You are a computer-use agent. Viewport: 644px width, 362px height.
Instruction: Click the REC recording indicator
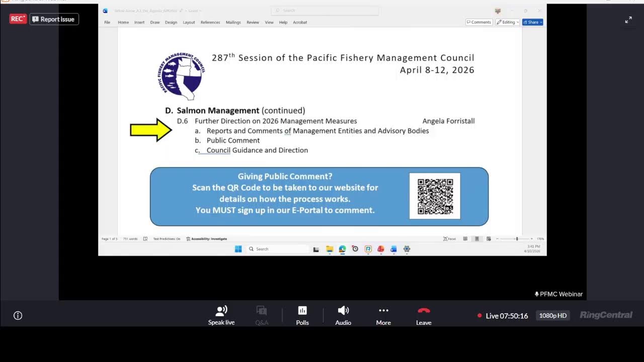[x=18, y=19]
